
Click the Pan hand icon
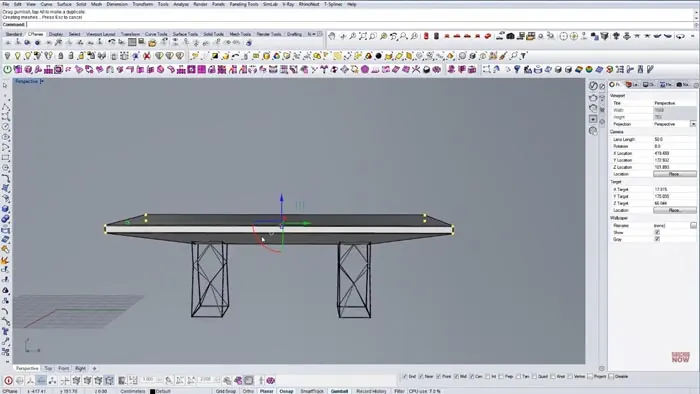[332, 36]
